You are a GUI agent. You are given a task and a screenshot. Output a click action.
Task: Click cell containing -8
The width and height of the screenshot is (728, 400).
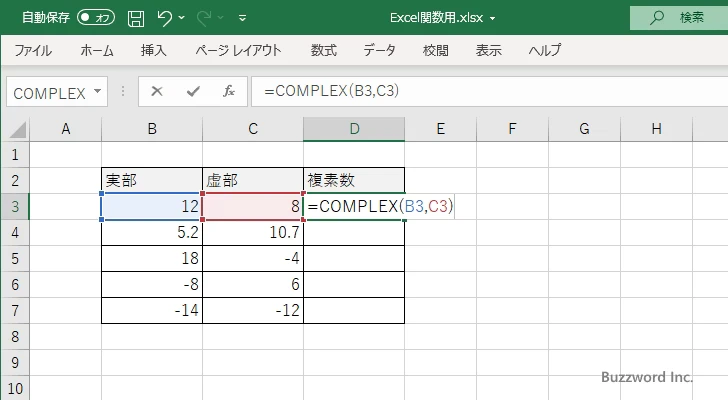[152, 284]
